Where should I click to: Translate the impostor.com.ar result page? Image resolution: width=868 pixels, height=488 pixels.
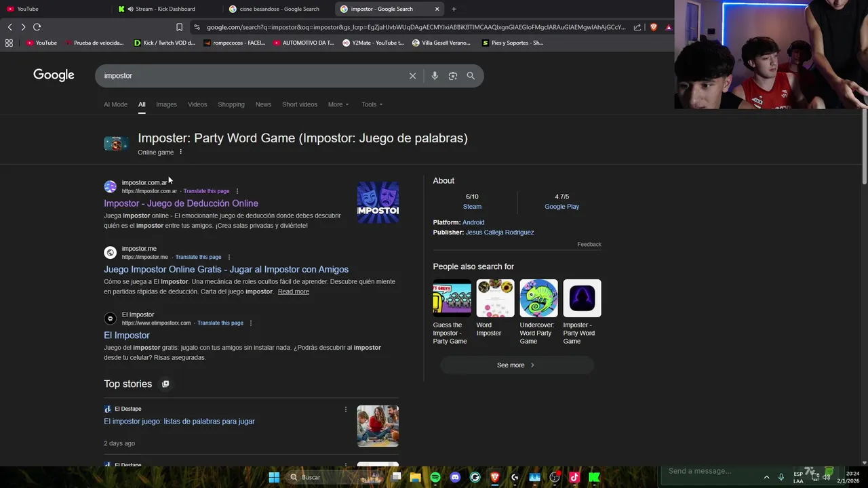click(x=206, y=191)
